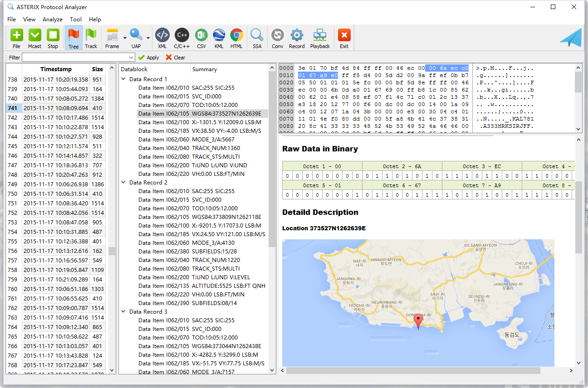Sort by Timestamp column header
The image size is (588, 388).
point(56,69)
